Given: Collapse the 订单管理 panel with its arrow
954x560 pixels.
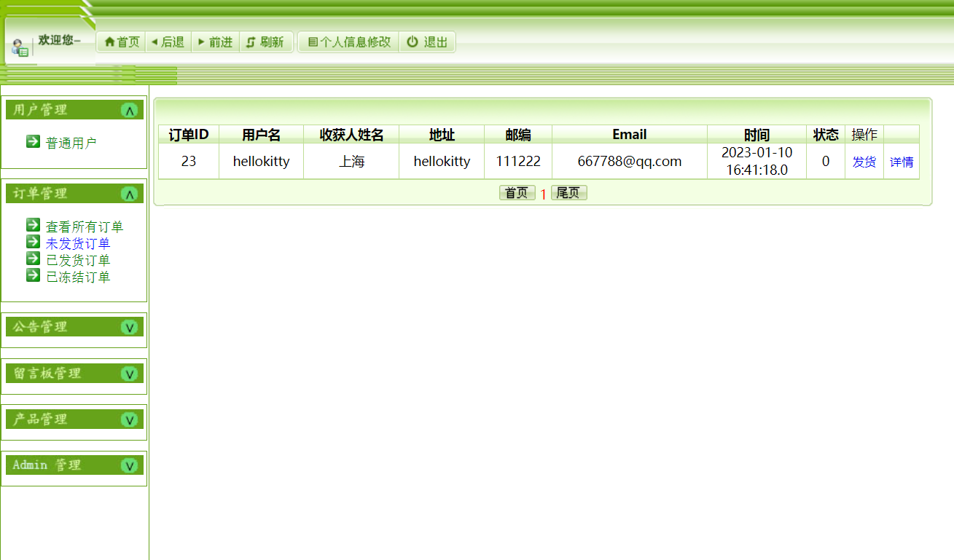Looking at the screenshot, I should coord(130,194).
